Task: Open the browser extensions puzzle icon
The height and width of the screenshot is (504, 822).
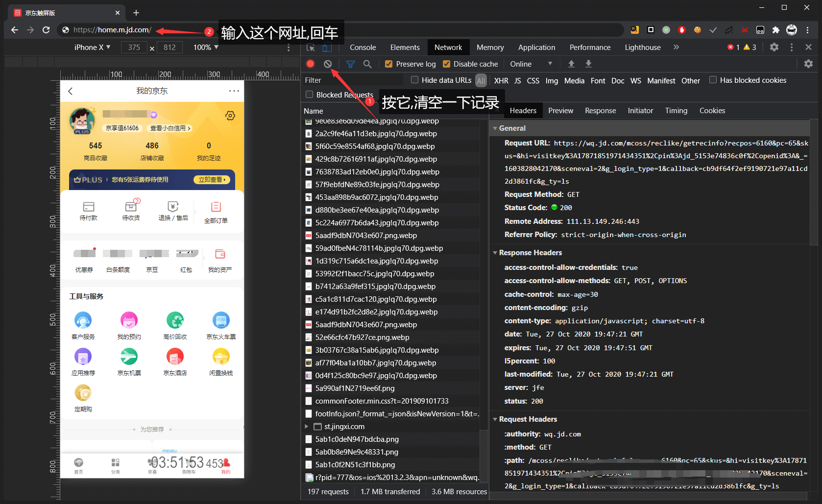Action: point(776,30)
